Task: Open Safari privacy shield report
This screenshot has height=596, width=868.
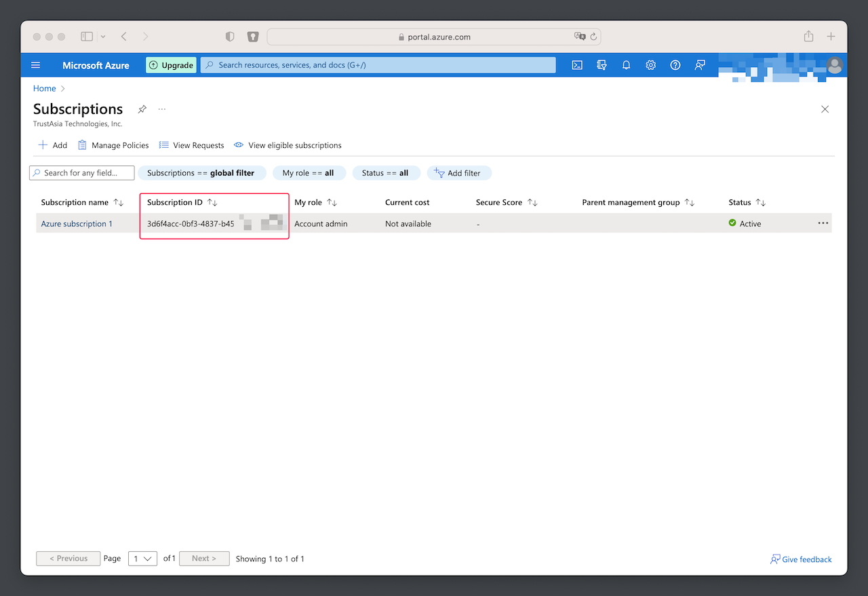Action: click(230, 37)
